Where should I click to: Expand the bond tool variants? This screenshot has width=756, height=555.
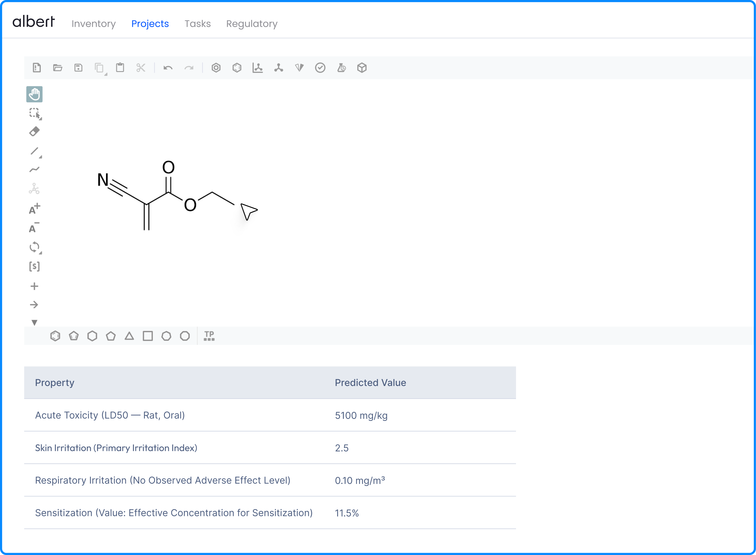tap(40, 157)
